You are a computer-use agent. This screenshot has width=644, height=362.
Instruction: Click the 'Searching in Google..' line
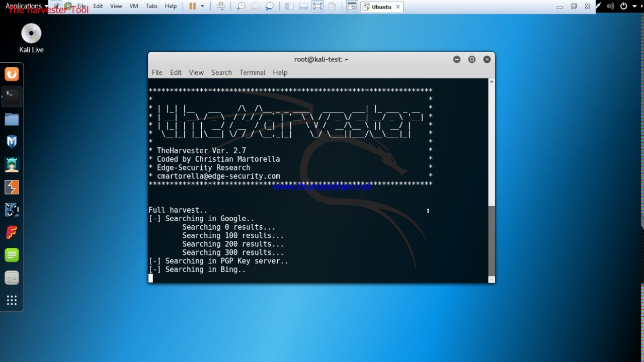pos(201,219)
